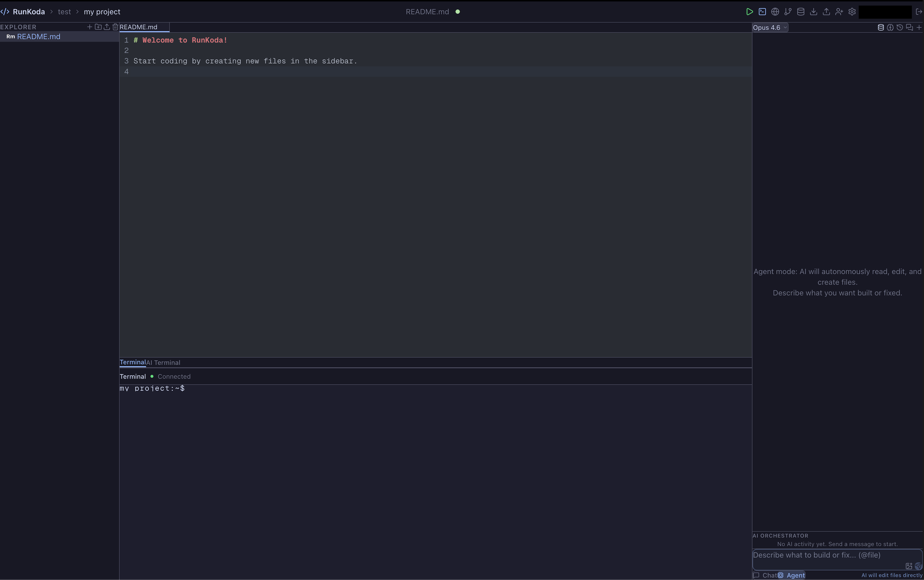924x580 pixels.
Task: Click the download icon in the top toolbar
Action: pos(813,12)
